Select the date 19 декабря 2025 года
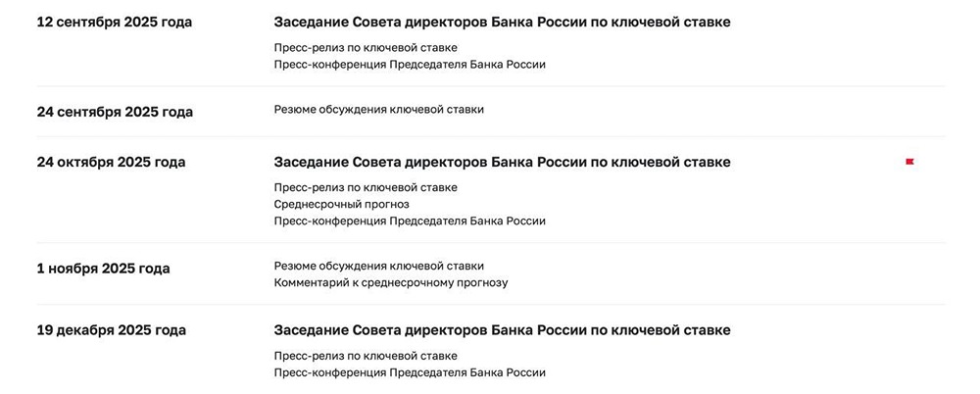The image size is (980, 394). [x=111, y=330]
